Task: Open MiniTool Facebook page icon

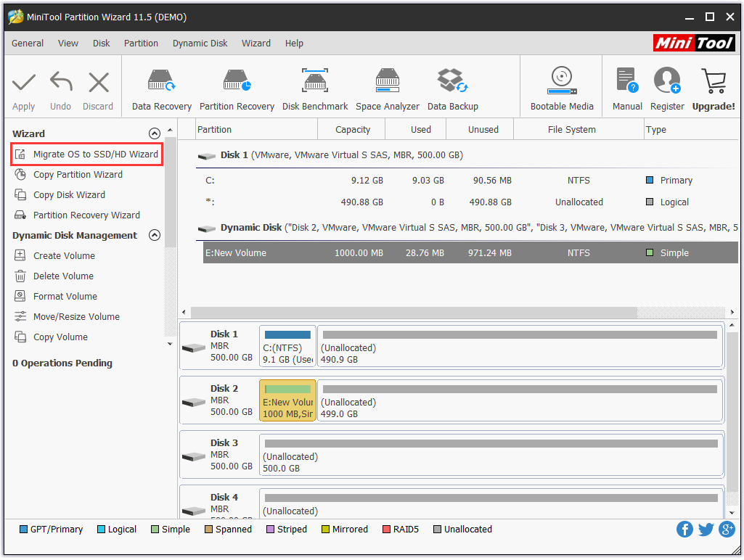Action: pyautogui.click(x=684, y=530)
